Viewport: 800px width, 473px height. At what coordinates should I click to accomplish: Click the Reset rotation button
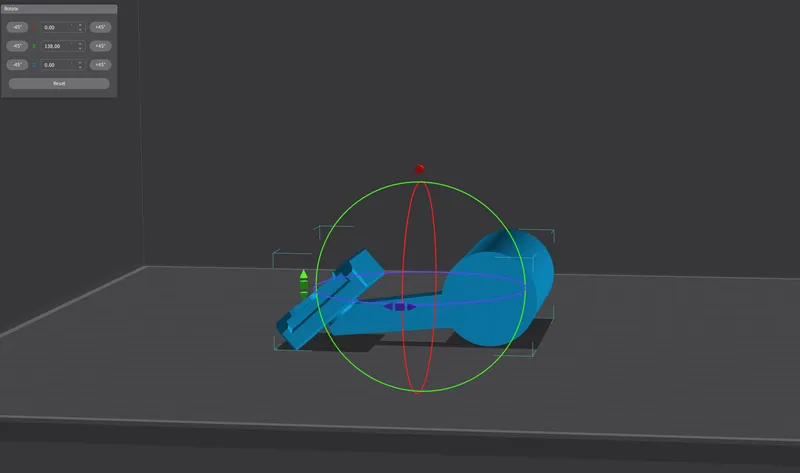click(59, 84)
